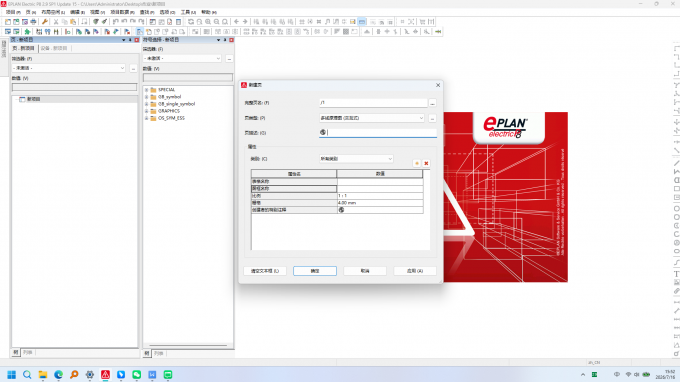
Task: Open the View menu (V) in menu bar
Action: tap(97, 12)
